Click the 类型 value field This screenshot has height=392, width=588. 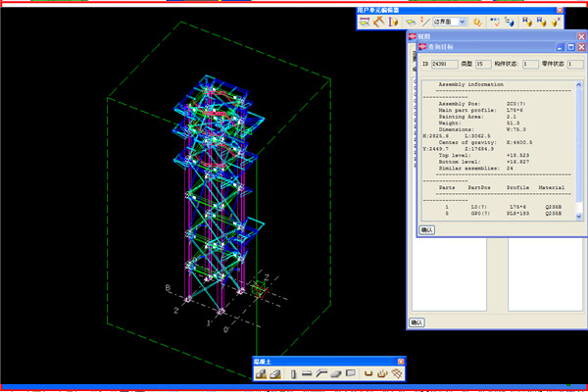[483, 64]
